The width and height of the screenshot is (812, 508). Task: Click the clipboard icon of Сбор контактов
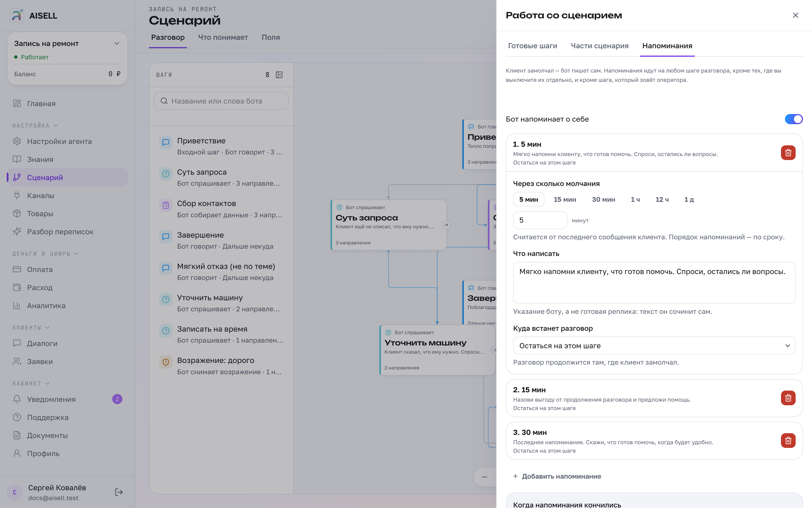(166, 205)
